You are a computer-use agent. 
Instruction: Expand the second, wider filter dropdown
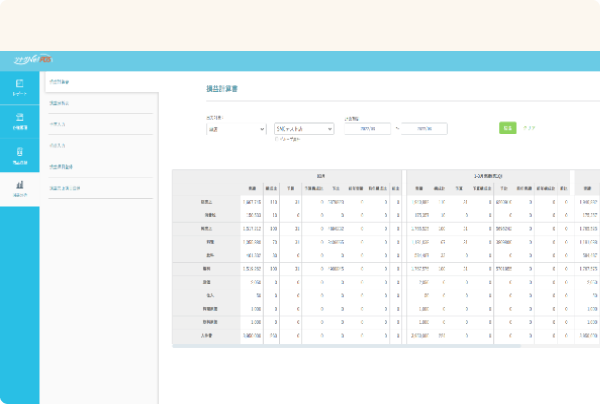(x=303, y=128)
